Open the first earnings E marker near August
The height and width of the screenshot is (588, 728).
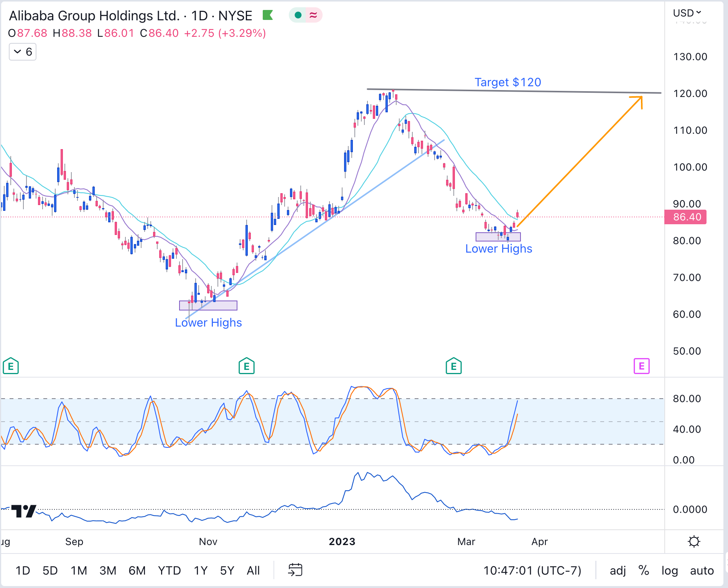pyautogui.click(x=11, y=366)
